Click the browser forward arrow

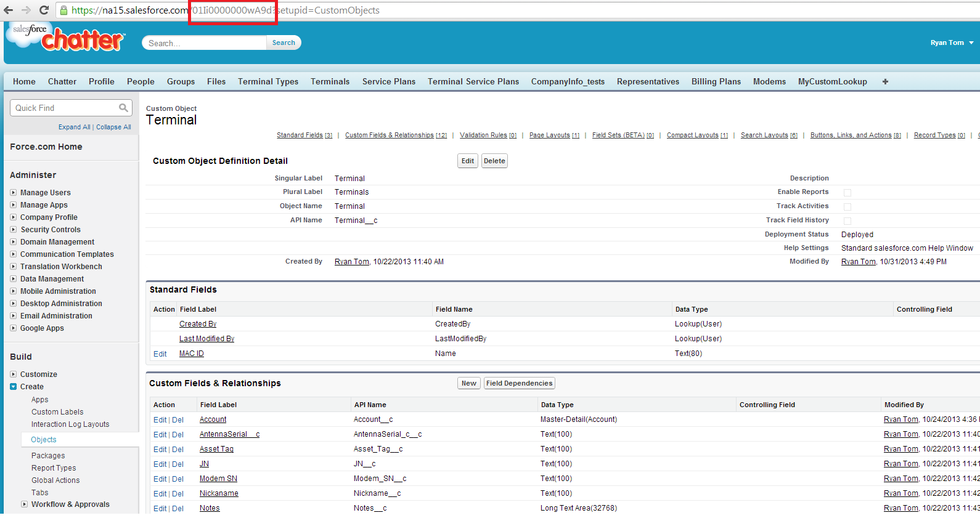[x=26, y=10]
